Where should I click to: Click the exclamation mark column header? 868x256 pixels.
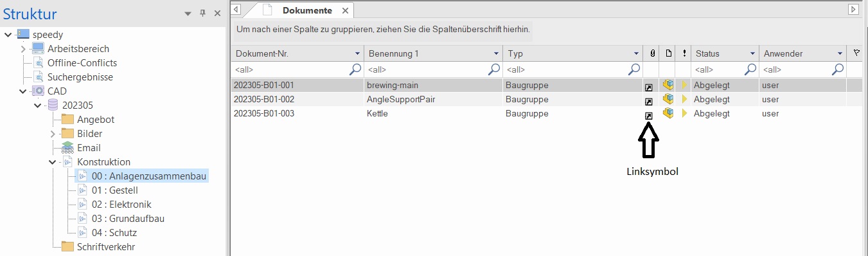[x=684, y=53]
